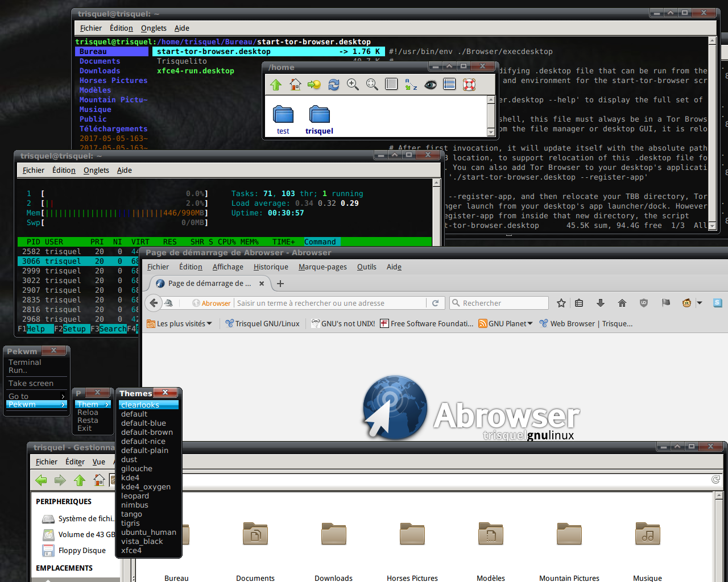Expand Themes submenu entry
This screenshot has width=728, height=582.
93,404
